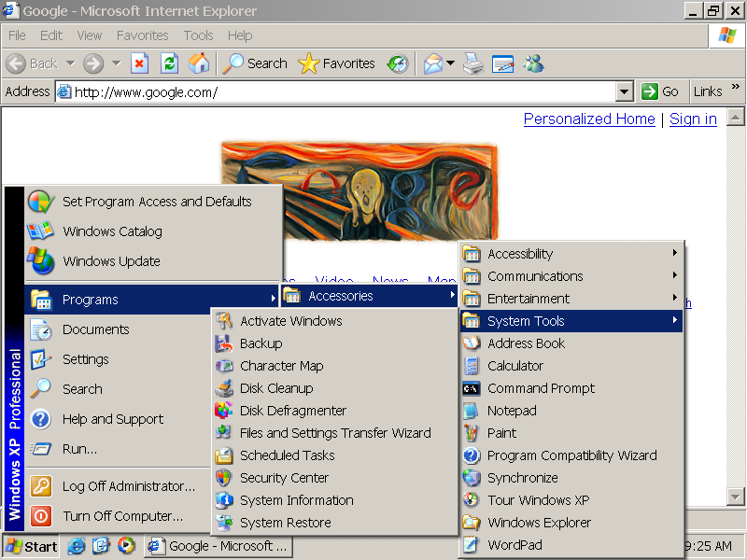Launch Calculator from Accessories
Viewport: 747px width, 560px height.
coord(571,366)
